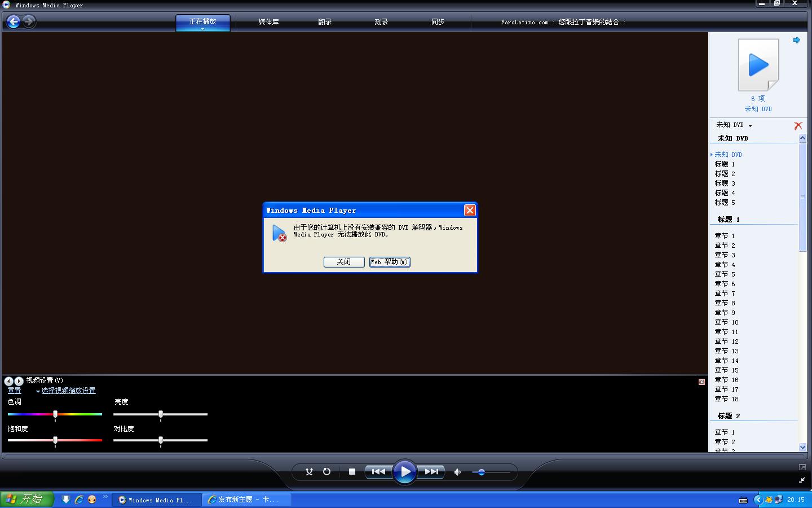
Task: Adjust the 对比度 contrast slider
Action: click(x=161, y=440)
